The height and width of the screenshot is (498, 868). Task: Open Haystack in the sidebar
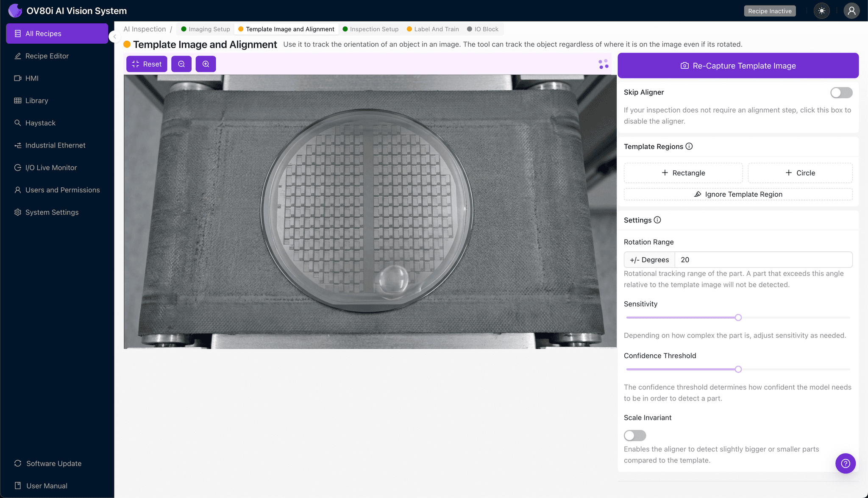(57, 123)
